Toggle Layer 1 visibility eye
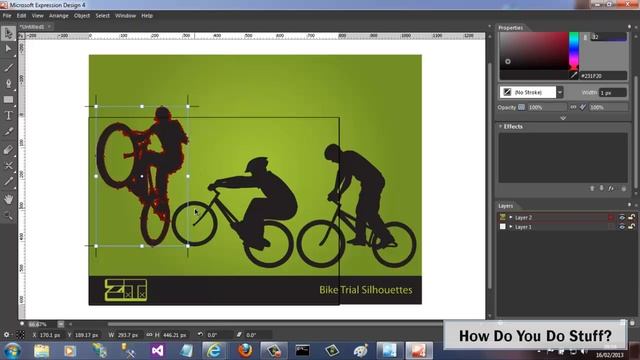 pyautogui.click(x=622, y=227)
